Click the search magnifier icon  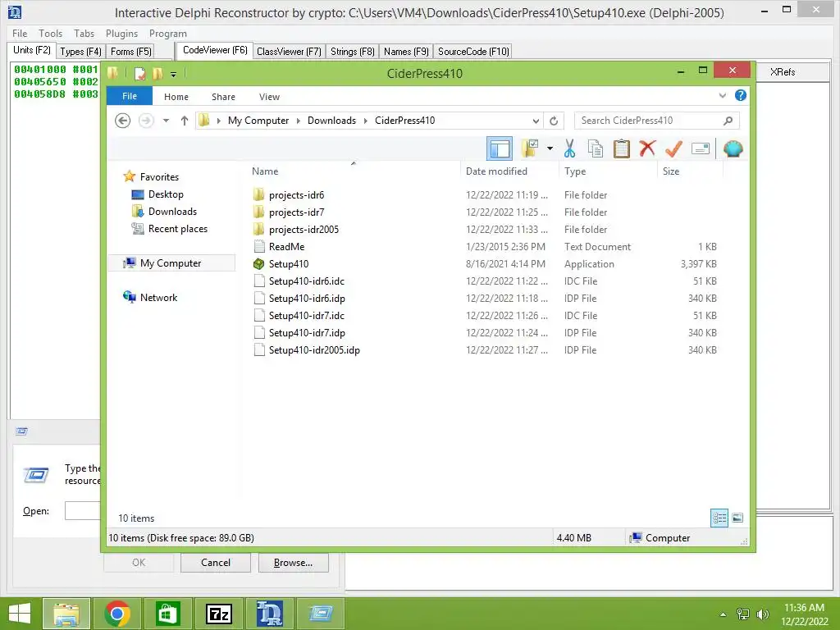pyautogui.click(x=728, y=121)
